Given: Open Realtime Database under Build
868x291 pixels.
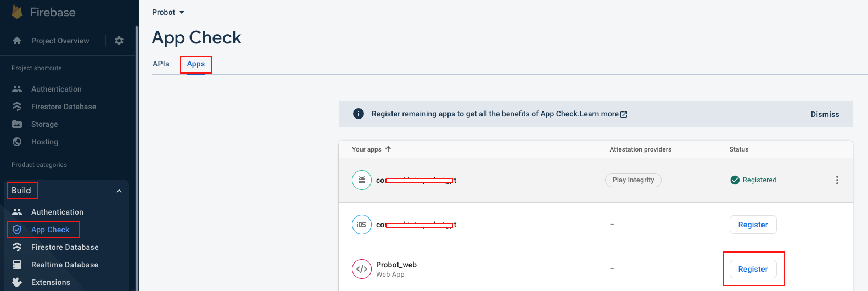Looking at the screenshot, I should (65, 265).
